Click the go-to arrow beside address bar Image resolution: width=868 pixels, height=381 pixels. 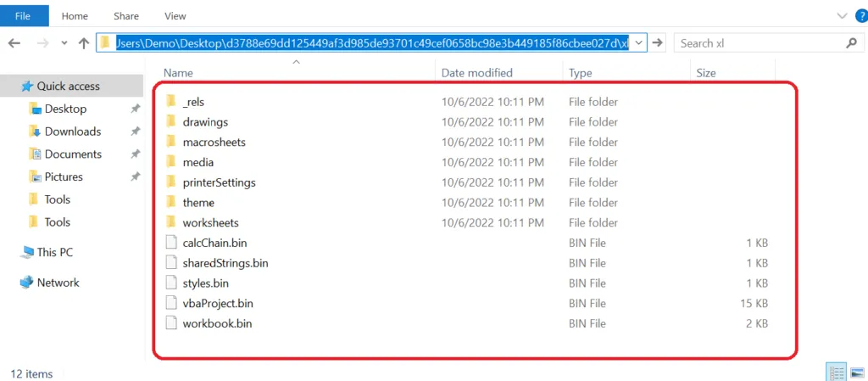657,43
